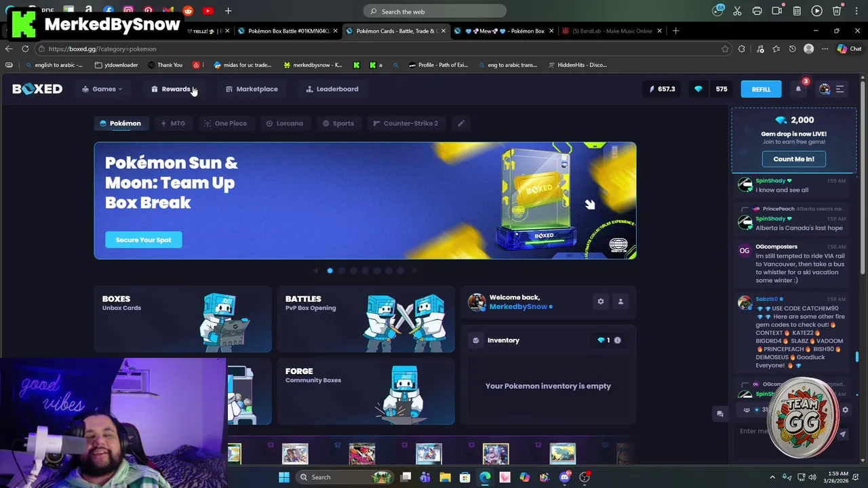Collapse the chat panel icon
Image resolution: width=868 pixels, height=488 pixels.
point(720,413)
